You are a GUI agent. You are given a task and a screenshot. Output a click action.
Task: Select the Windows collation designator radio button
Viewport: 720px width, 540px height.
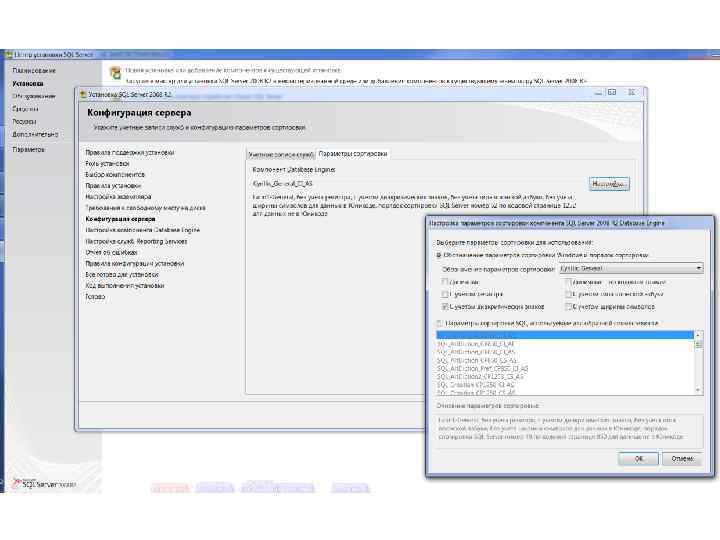(439, 255)
